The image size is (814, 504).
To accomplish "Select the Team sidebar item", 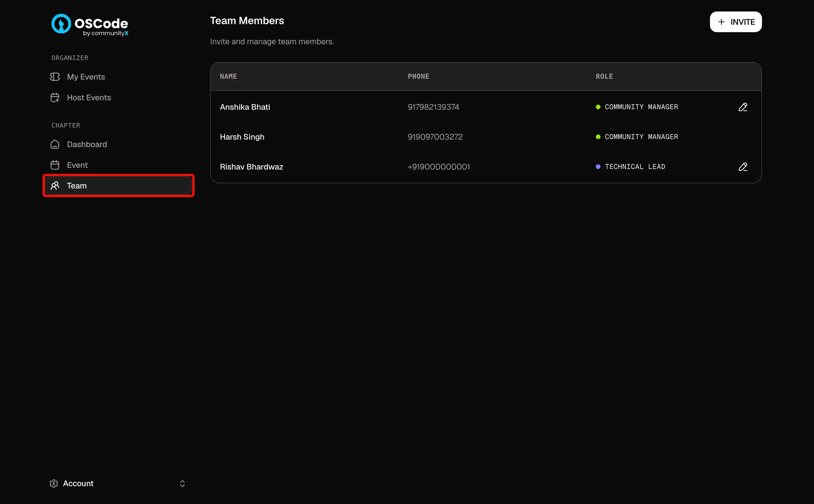I will click(118, 186).
